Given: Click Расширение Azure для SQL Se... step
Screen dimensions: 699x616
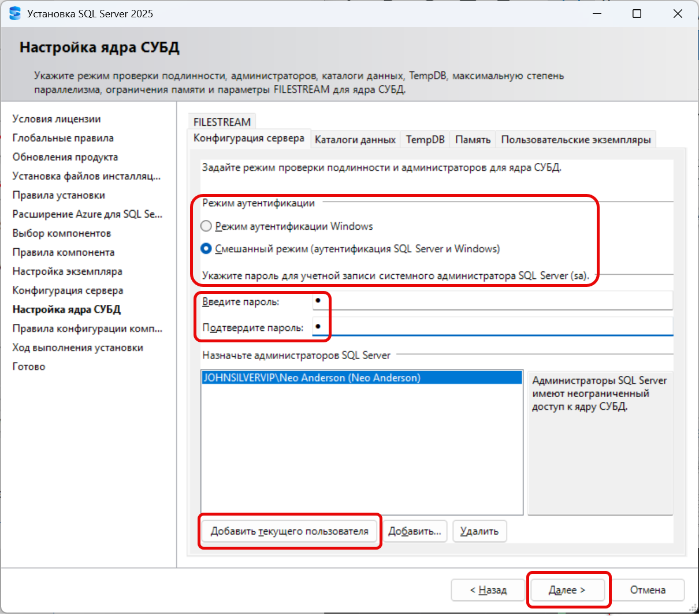Looking at the screenshot, I should tap(88, 214).
